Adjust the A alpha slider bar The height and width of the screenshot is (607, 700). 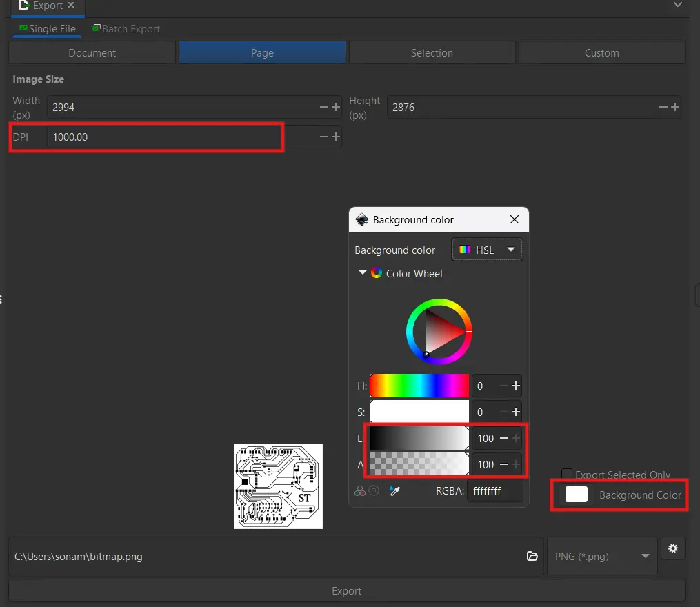coord(419,464)
